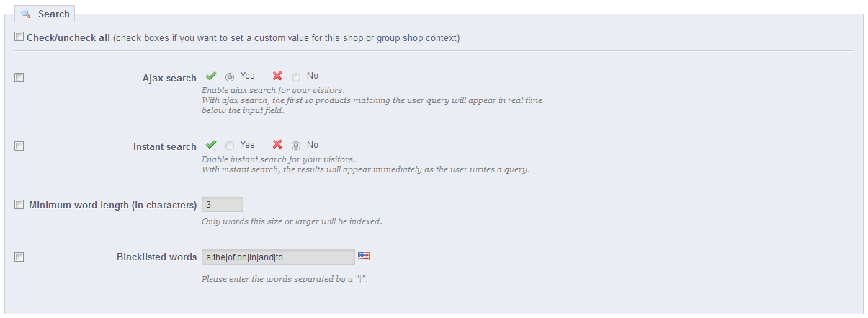Tick the Check/uncheck all checkbox
The image size is (868, 318).
(19, 37)
